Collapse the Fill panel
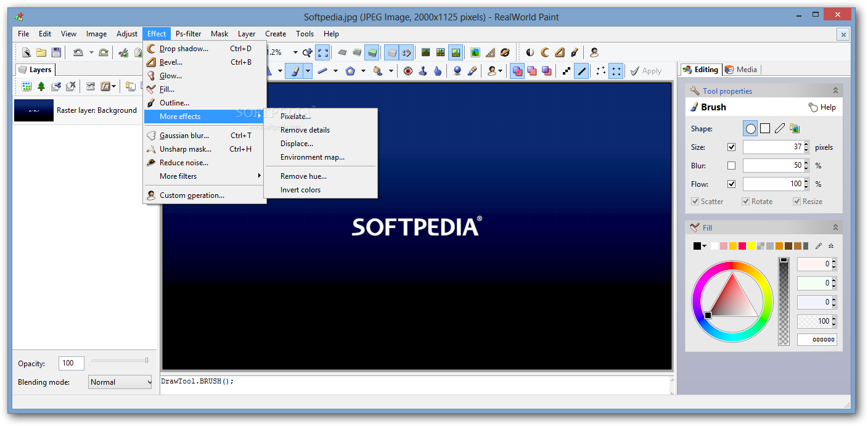Image resolution: width=868 pixels, height=426 pixels. click(x=835, y=227)
